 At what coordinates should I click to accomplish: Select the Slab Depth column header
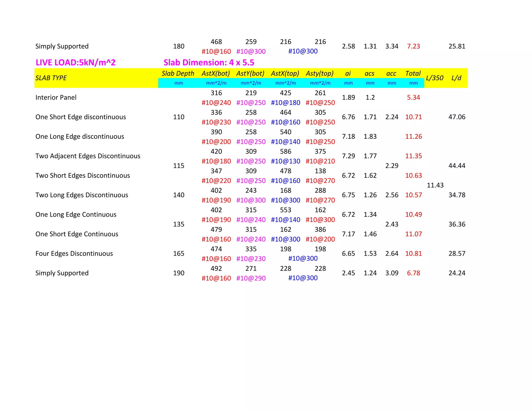point(178,74)
